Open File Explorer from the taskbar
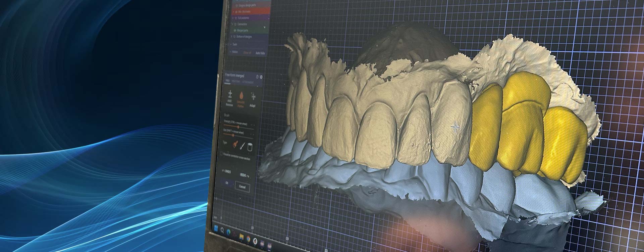644x252 pixels. click(x=241, y=237)
